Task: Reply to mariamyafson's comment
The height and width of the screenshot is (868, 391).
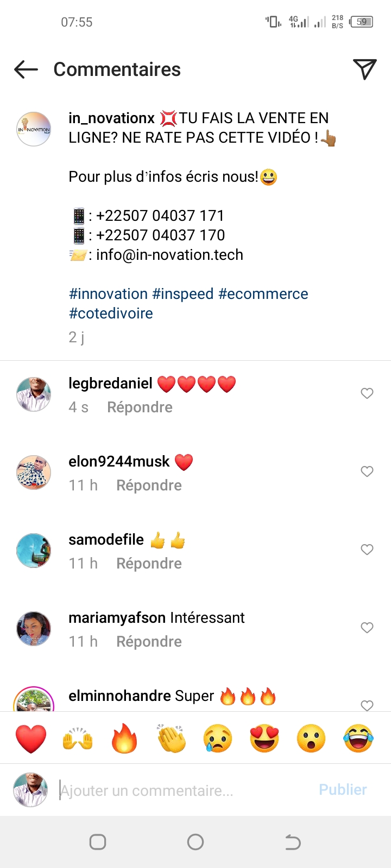Action: pyautogui.click(x=149, y=642)
